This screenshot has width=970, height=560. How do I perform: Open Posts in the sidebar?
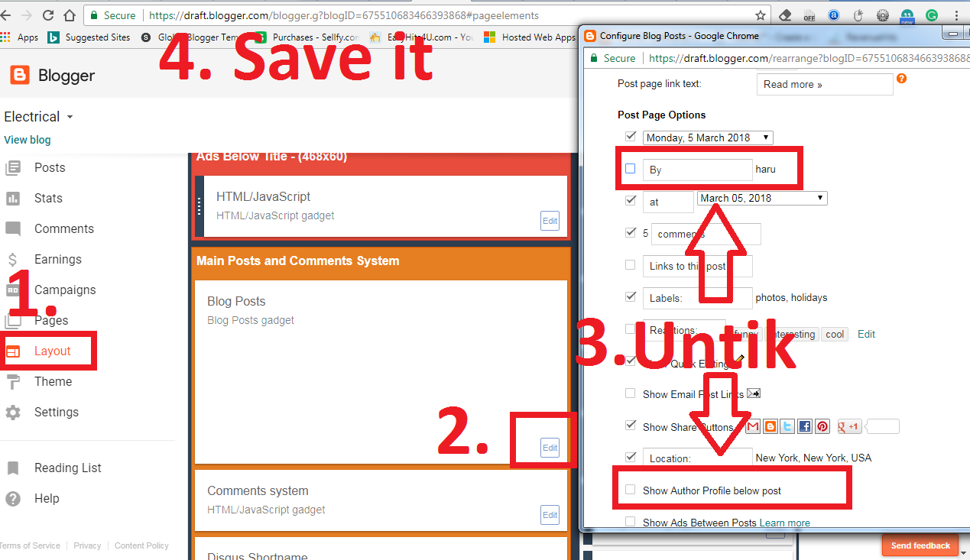50,167
